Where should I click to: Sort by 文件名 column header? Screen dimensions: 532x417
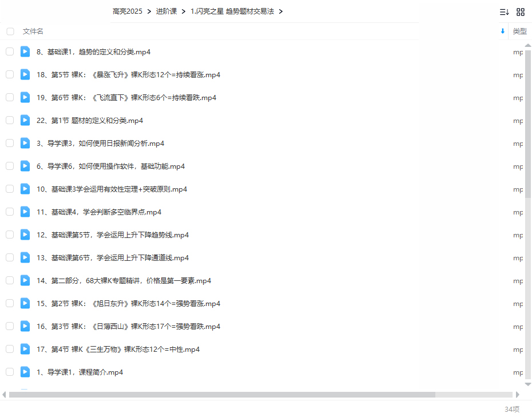[x=33, y=31]
